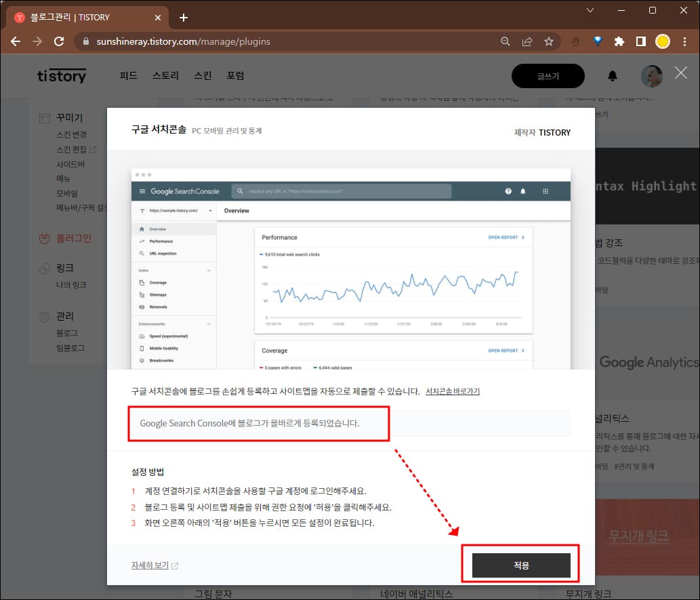The width and height of the screenshot is (700, 600).
Task: Go to the 스킨 menu
Action: click(x=203, y=75)
